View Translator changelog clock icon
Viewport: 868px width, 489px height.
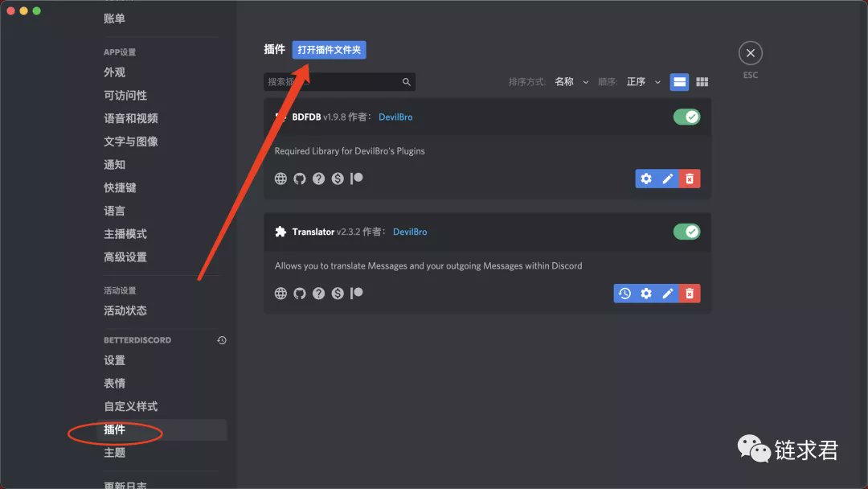coord(624,294)
